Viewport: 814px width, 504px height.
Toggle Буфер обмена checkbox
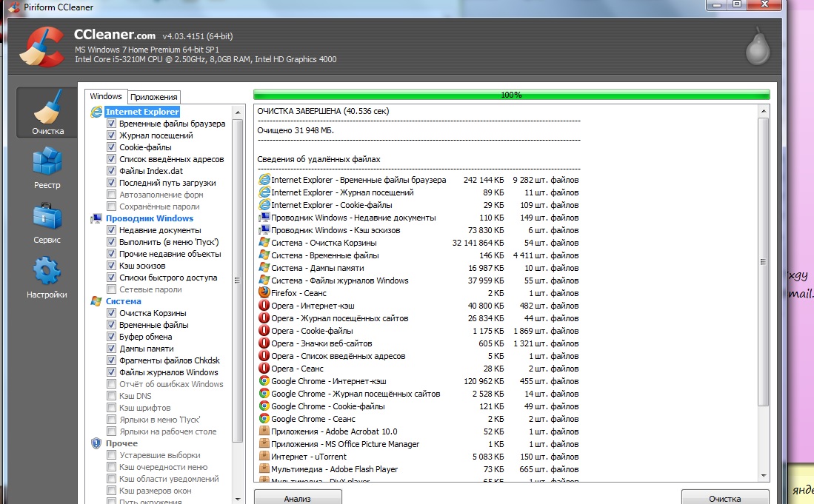[111, 337]
